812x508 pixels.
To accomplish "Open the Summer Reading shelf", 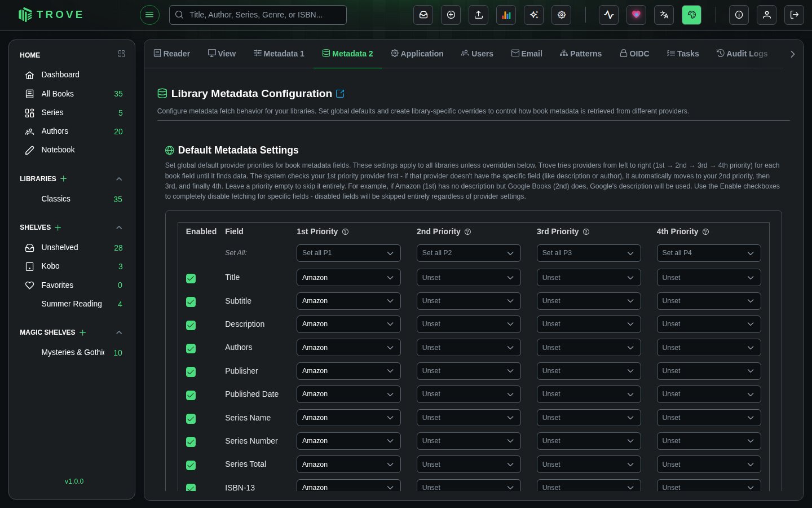I will [72, 304].
